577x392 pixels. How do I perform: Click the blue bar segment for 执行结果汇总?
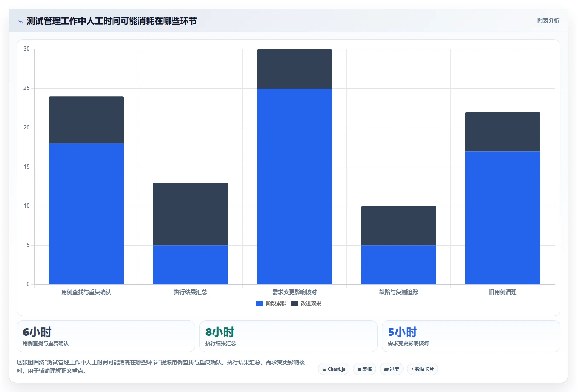(x=190, y=265)
